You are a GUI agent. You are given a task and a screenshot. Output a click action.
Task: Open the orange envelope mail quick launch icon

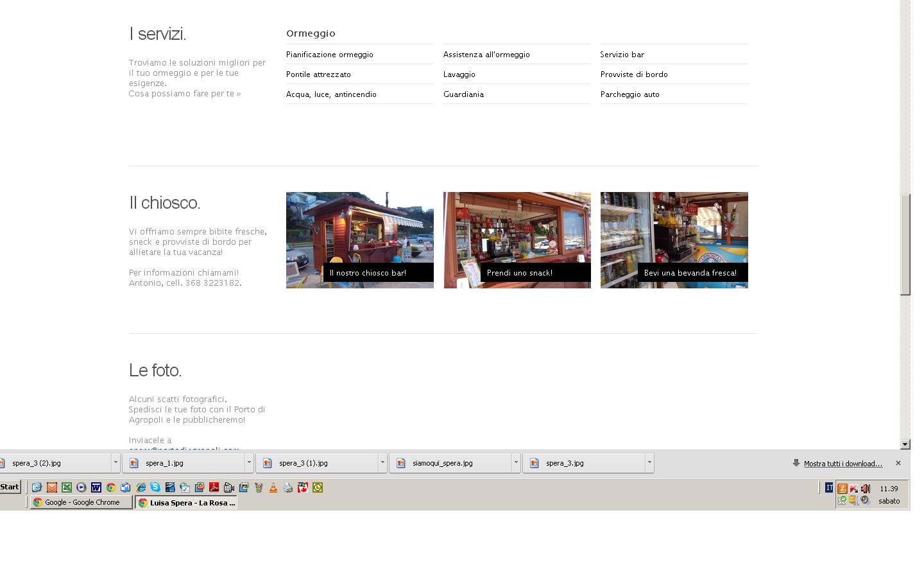pyautogui.click(x=52, y=487)
